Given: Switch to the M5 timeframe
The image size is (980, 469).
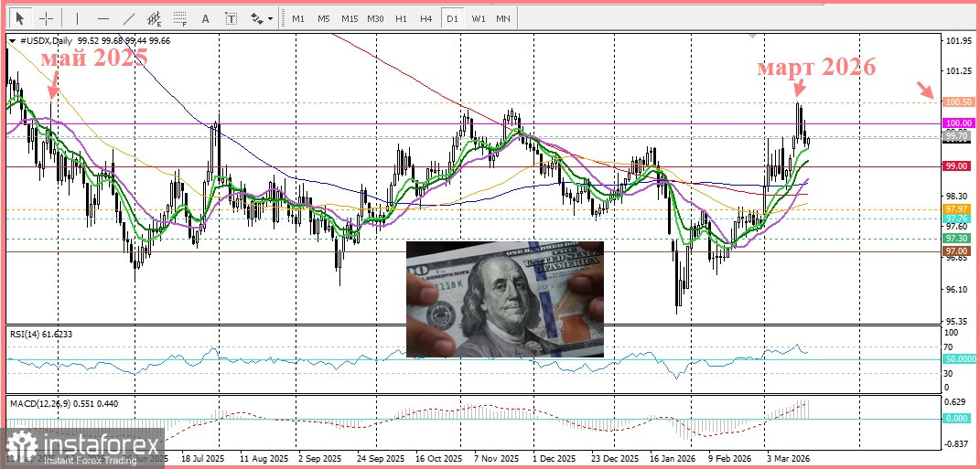Looking at the screenshot, I should pyautogui.click(x=324, y=18).
